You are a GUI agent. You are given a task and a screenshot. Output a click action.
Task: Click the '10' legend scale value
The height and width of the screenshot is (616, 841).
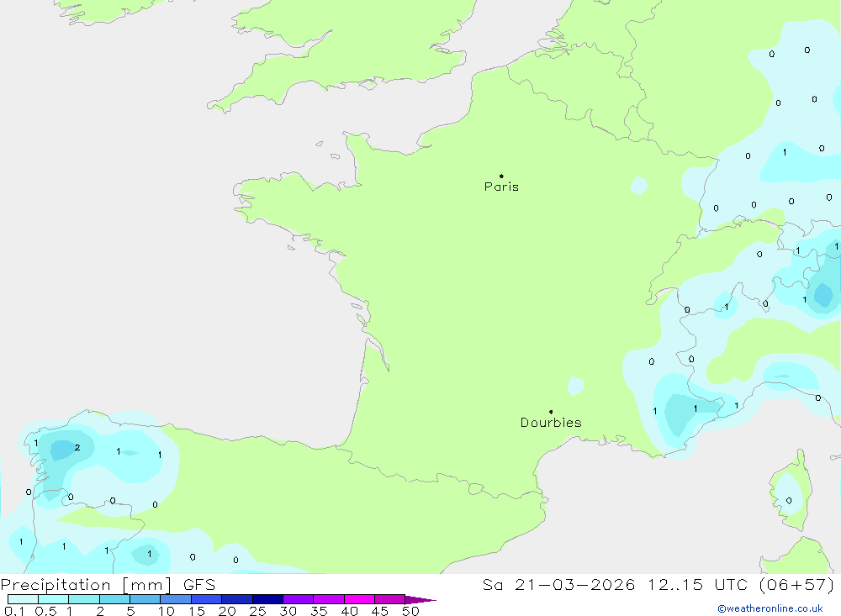(167, 611)
